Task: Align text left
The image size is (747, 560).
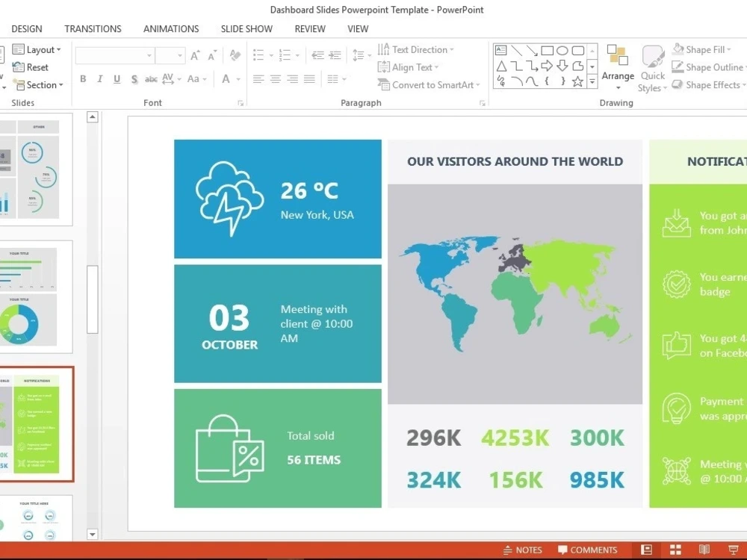Action: 258,79
